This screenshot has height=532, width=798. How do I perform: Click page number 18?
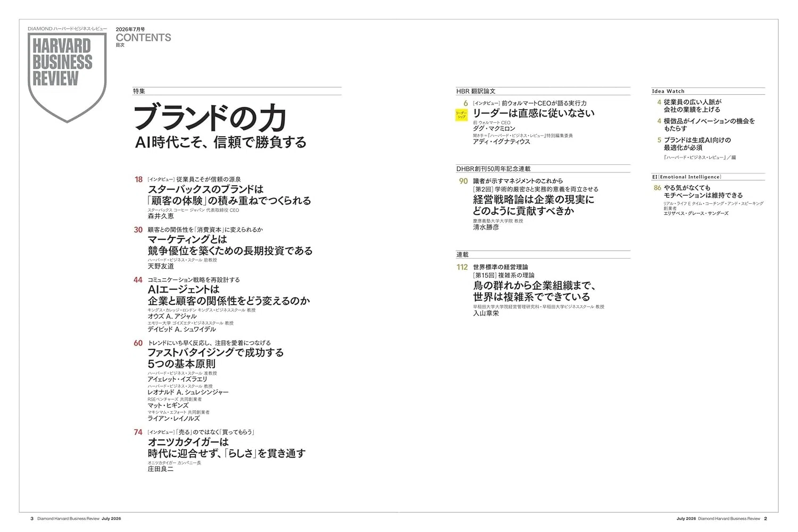[x=138, y=180]
